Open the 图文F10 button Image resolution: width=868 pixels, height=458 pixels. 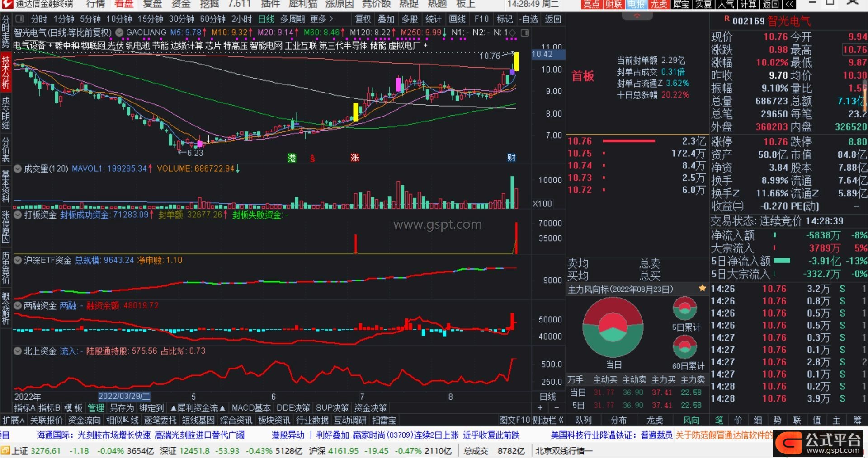click(514, 420)
